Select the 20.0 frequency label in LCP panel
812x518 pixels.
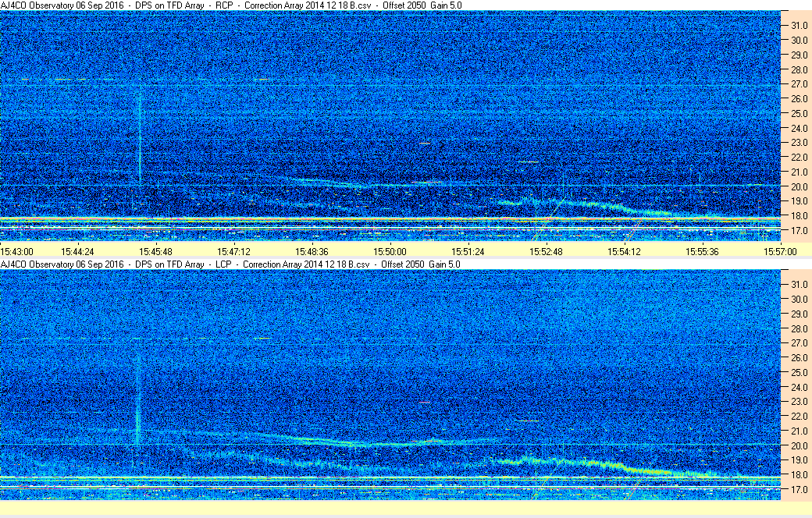[796, 445]
